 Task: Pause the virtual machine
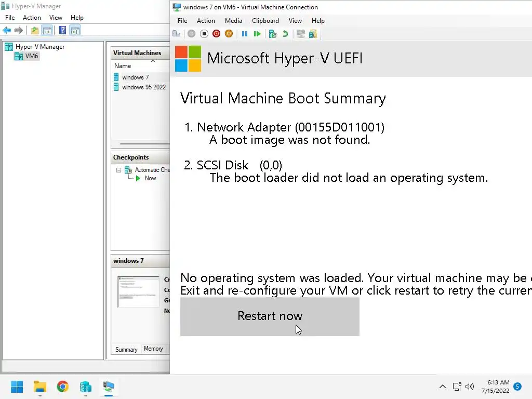point(244,34)
